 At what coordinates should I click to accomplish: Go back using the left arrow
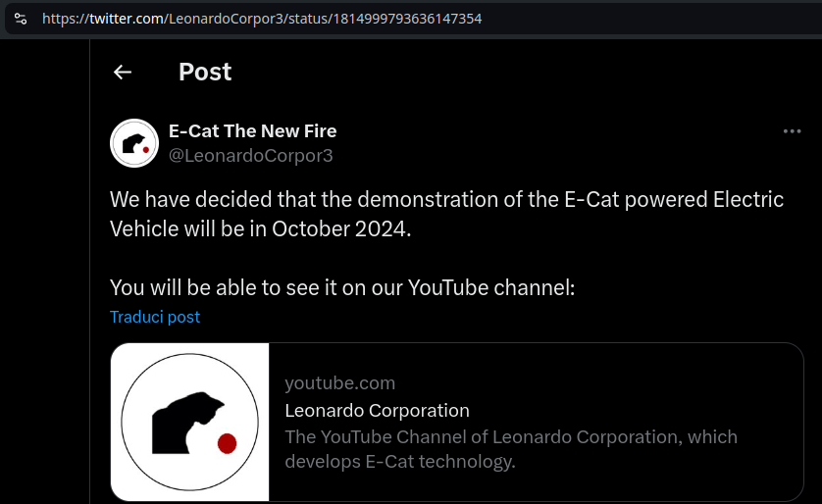123,72
